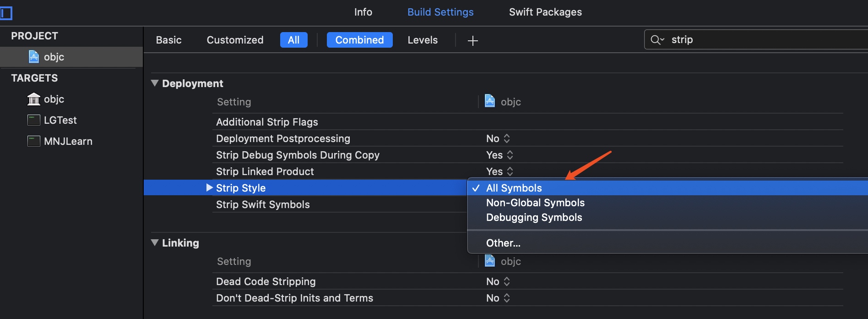The height and width of the screenshot is (319, 868).
Task: Click objc column icon in Linking header
Action: (x=490, y=261)
